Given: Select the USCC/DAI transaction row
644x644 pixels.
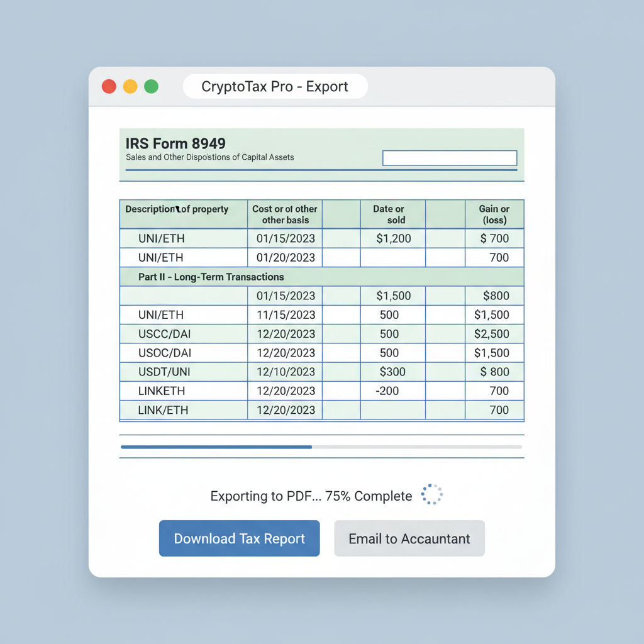Looking at the screenshot, I should pos(182,333).
